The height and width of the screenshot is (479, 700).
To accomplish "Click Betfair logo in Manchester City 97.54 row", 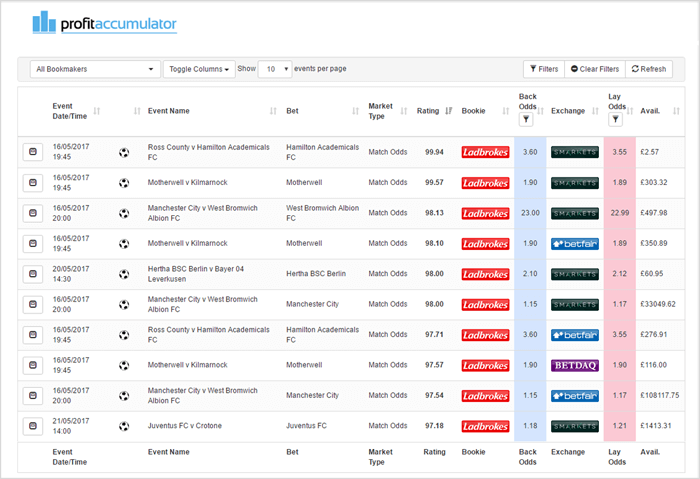I will click(x=574, y=396).
